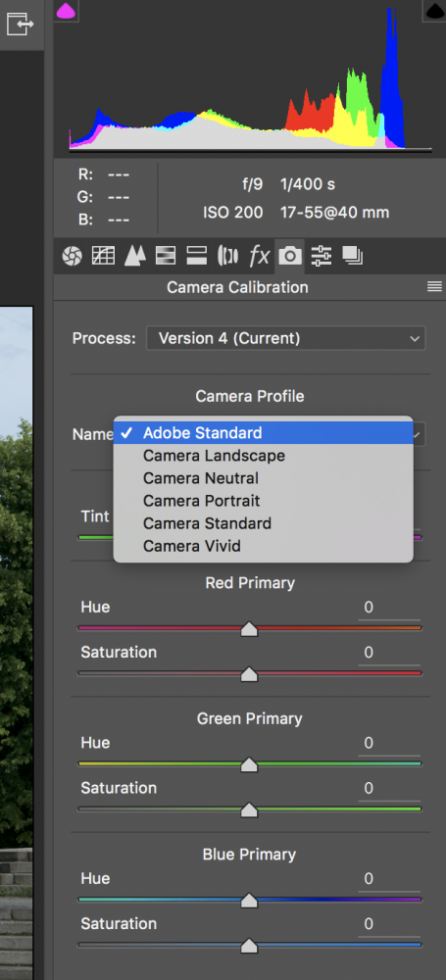Open the Tone Curve panel tab
Viewport: 446px width, 980px height.
(x=103, y=256)
